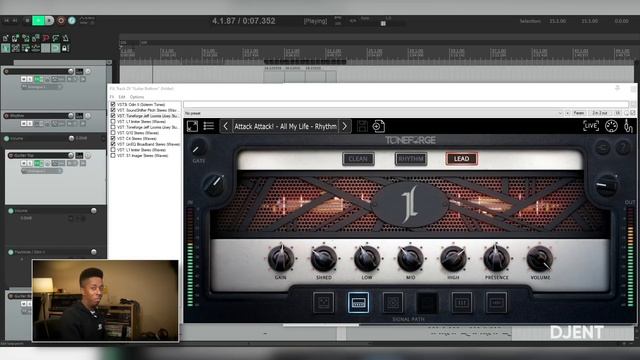
Task: Uncheck the enabled Toneforge Jeff Loomis plugin
Action: point(113,116)
